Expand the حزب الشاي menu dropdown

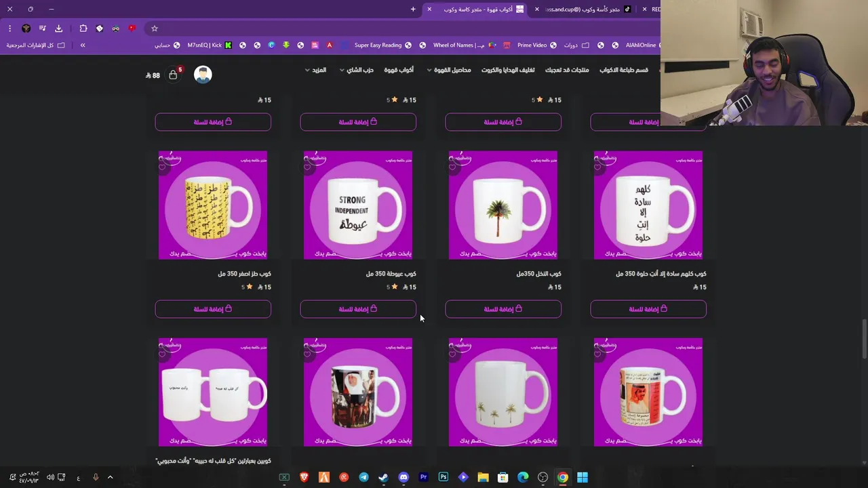tap(356, 70)
